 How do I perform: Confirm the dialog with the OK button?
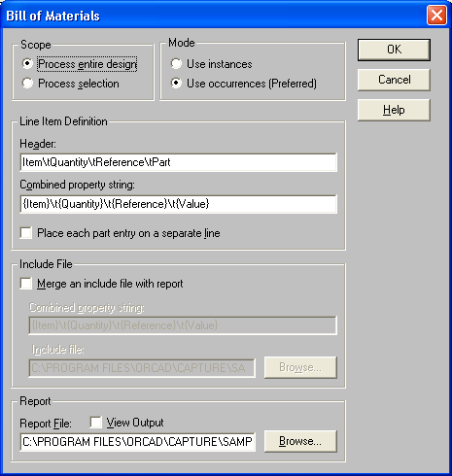[394, 50]
